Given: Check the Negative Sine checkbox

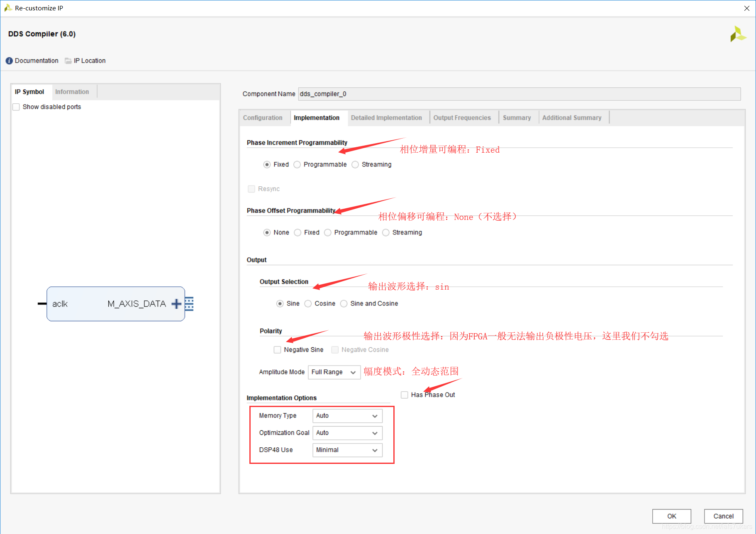Looking at the screenshot, I should 277,350.
